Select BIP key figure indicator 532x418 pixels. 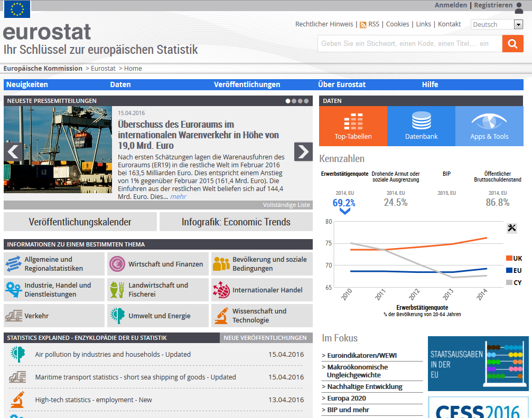446,174
